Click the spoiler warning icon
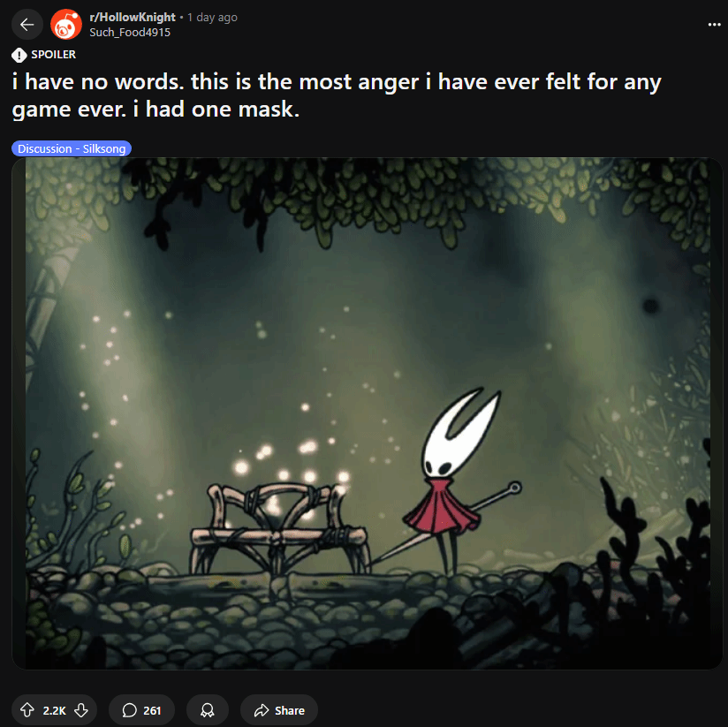 [x=19, y=55]
